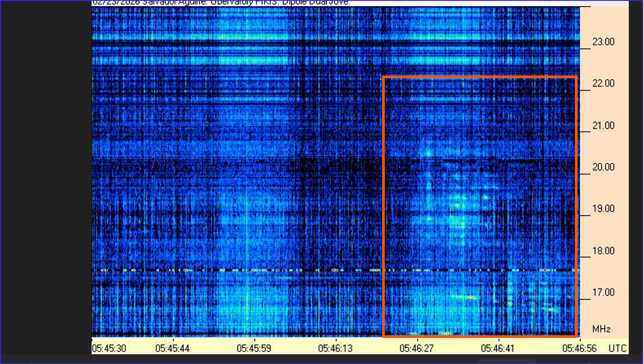Click the 05:45:30 time axis label
Viewport: 643px width, 364px height.
[109, 349]
